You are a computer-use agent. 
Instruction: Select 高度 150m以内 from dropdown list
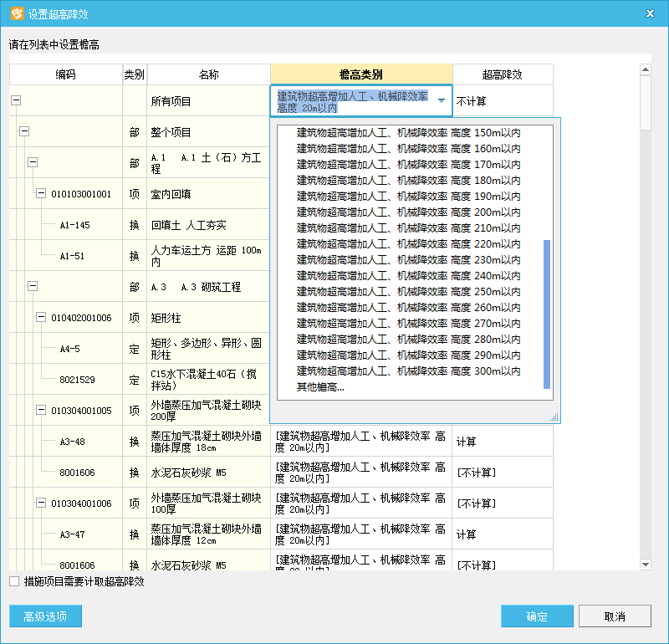pos(409,132)
